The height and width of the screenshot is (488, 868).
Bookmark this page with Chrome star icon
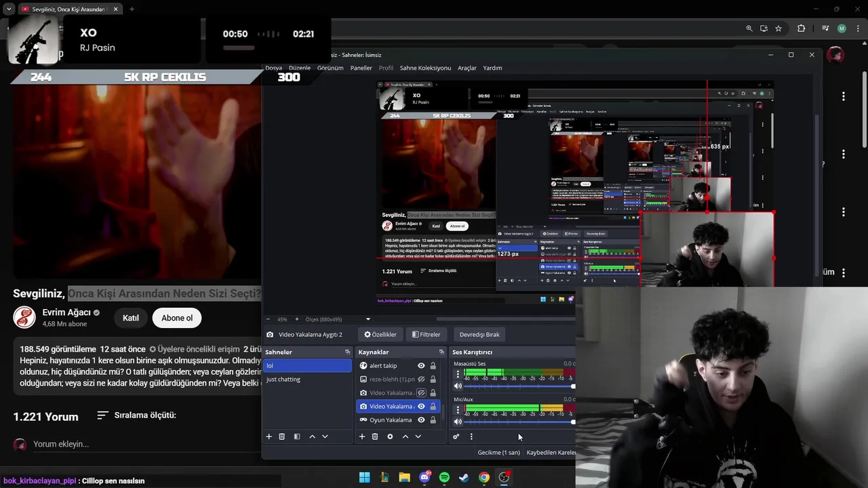point(778,28)
